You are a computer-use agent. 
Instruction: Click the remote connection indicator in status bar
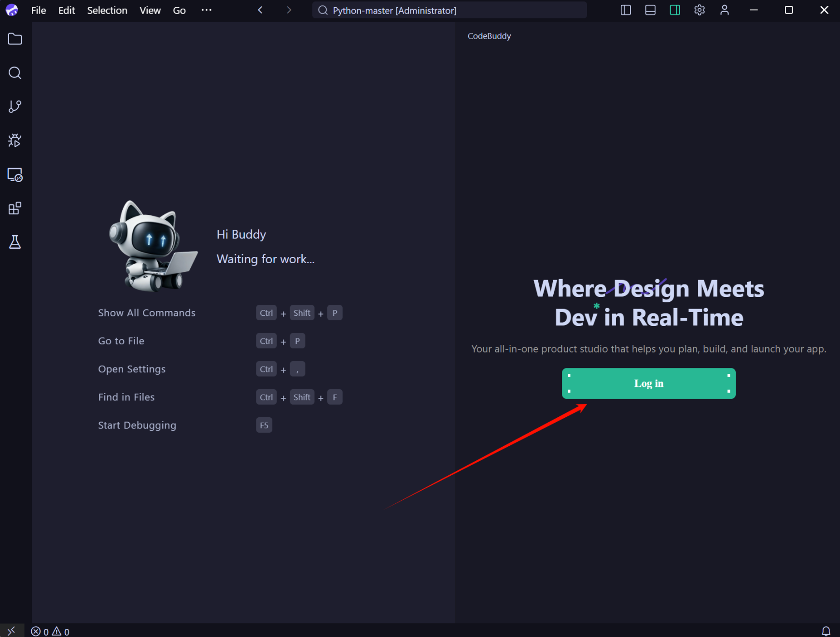[11, 631]
